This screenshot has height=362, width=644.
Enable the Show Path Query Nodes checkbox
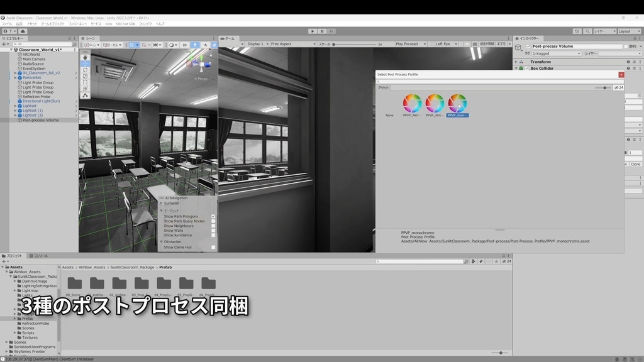(x=214, y=221)
